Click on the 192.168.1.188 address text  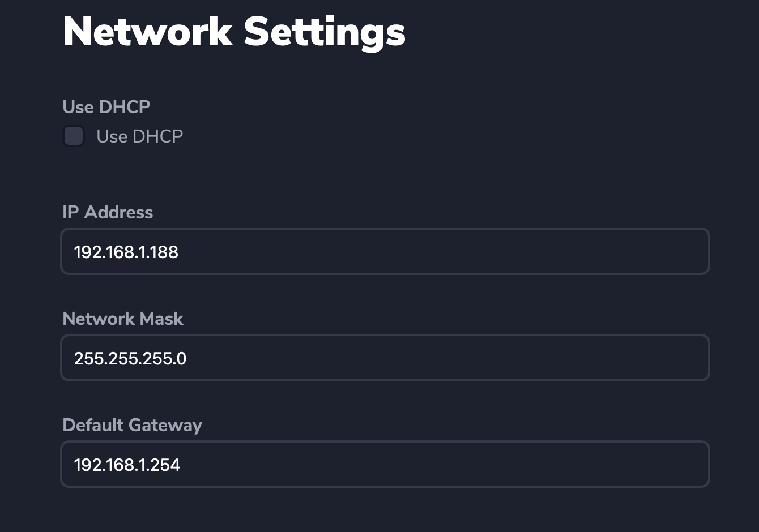click(126, 252)
